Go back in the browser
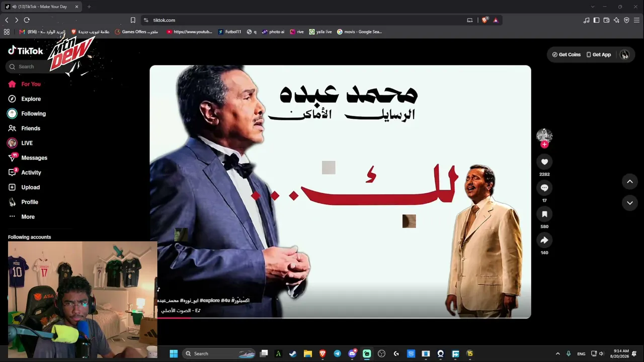Viewport: 644px width, 362px height. [x=7, y=20]
